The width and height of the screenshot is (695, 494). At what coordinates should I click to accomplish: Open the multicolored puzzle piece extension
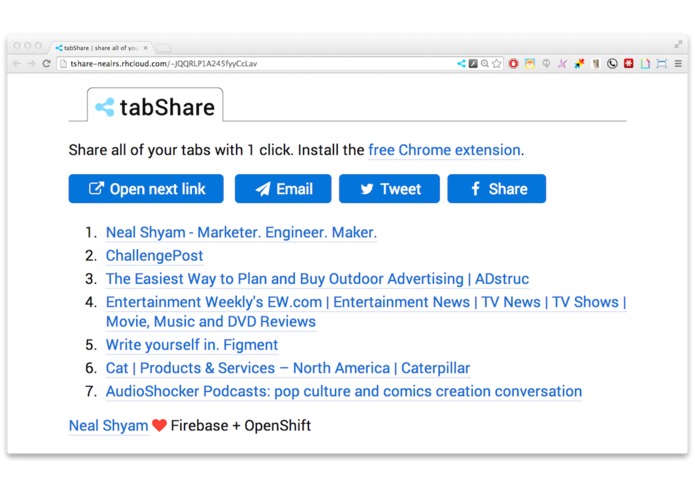pyautogui.click(x=579, y=64)
